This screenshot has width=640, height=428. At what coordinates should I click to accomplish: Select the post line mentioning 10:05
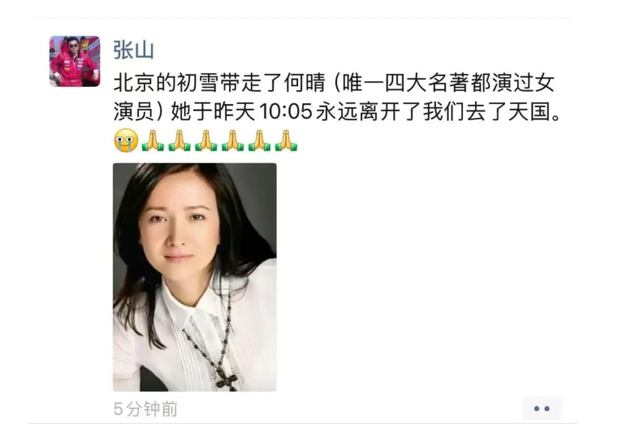coord(338,111)
